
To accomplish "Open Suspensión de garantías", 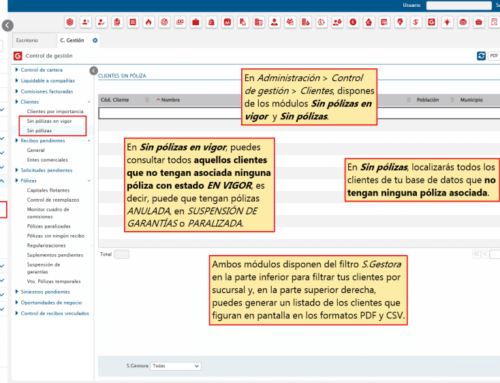I will [44, 268].
